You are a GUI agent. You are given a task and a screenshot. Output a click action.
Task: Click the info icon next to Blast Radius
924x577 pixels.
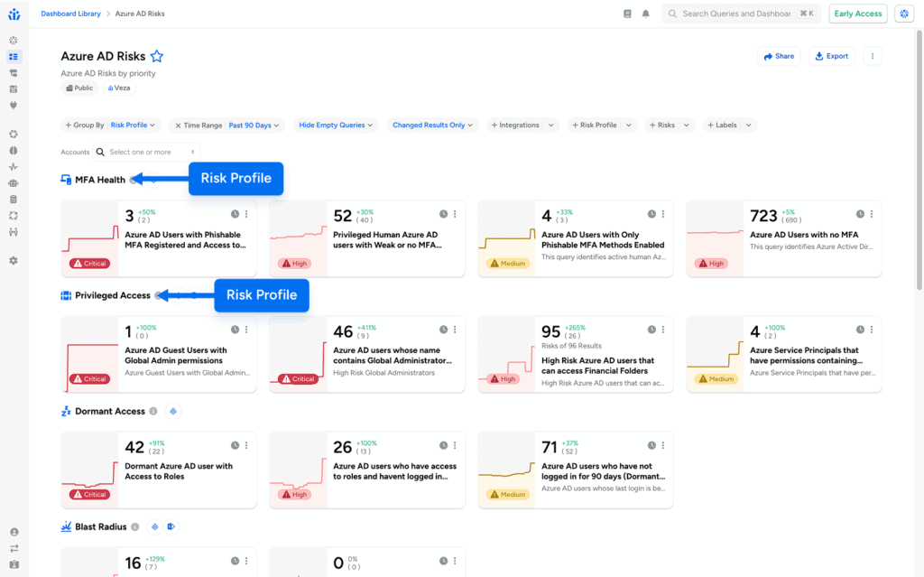(x=134, y=526)
